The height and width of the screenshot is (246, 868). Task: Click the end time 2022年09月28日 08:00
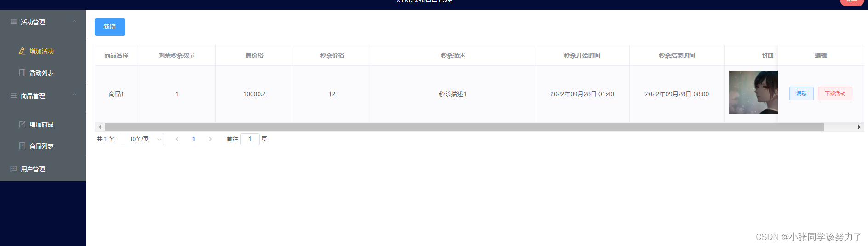(x=677, y=94)
